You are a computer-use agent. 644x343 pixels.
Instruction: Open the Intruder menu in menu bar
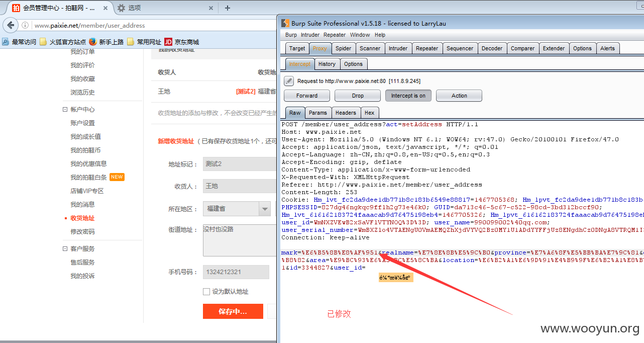[310, 35]
